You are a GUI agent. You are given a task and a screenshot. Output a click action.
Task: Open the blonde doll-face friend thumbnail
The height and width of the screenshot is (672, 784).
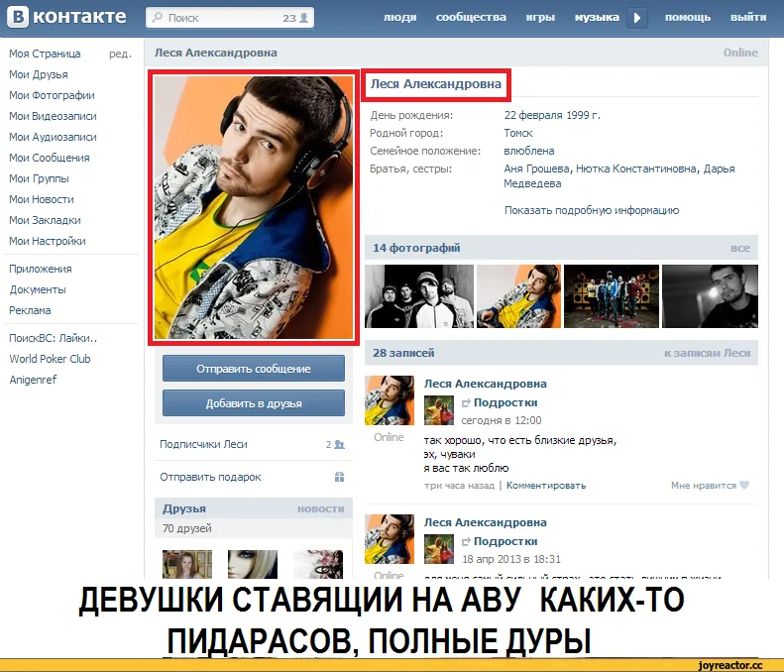coord(253,565)
